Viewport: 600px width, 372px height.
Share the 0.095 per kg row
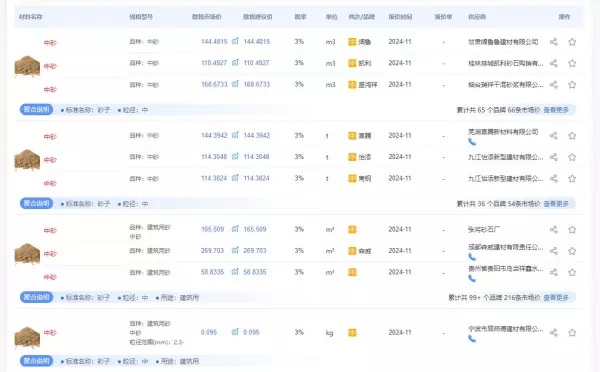click(553, 333)
